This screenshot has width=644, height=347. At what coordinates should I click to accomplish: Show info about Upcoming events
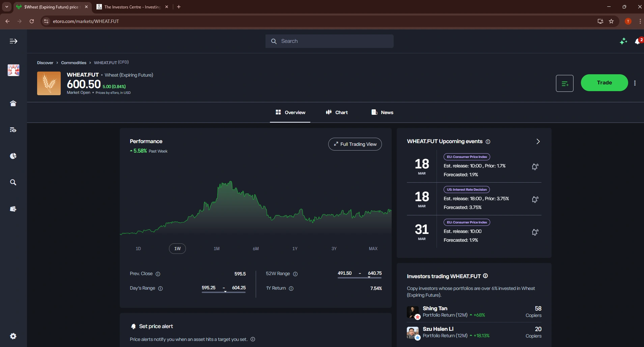488,142
